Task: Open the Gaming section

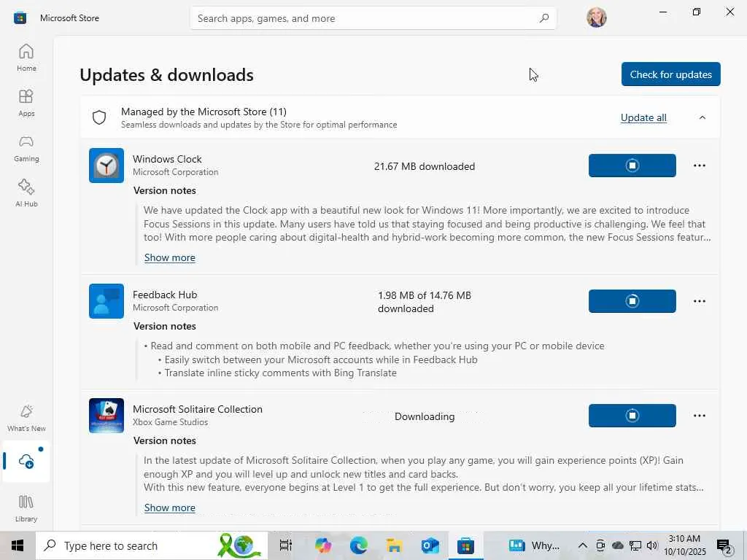Action: click(x=26, y=147)
